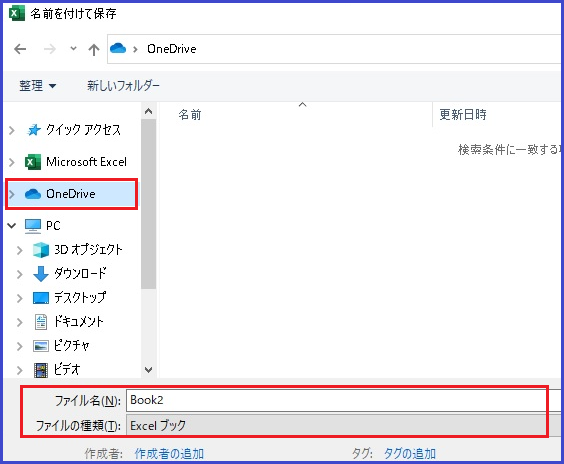Go forward with the right arrow button

[x=50, y=49]
